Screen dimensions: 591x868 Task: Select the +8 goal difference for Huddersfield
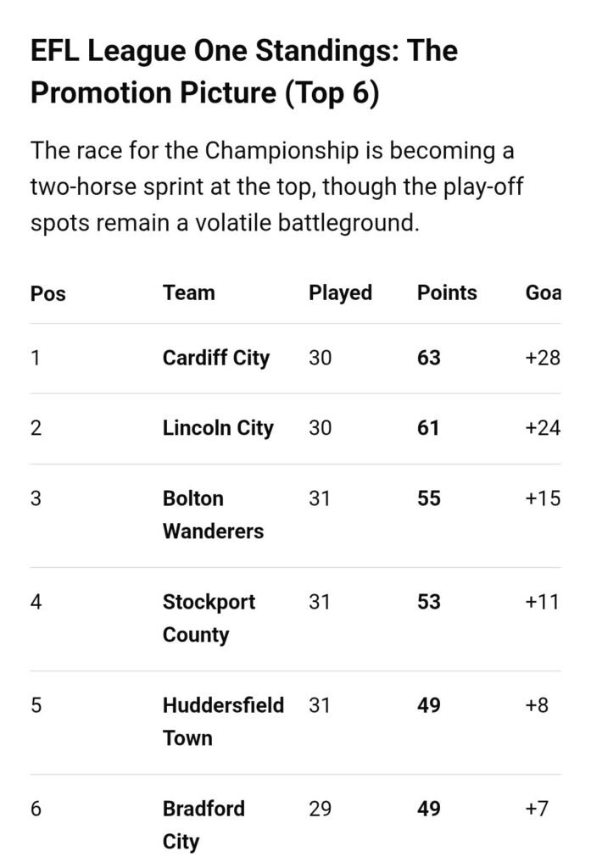point(538,705)
